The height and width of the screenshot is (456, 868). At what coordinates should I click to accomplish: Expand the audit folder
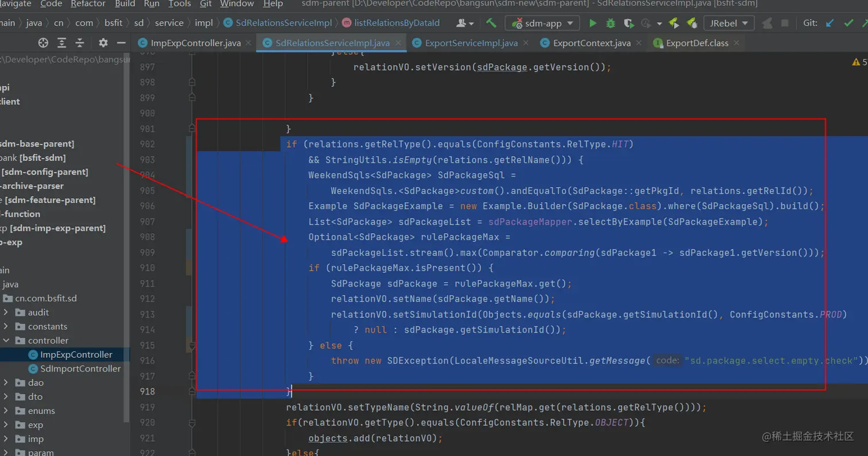coord(6,312)
